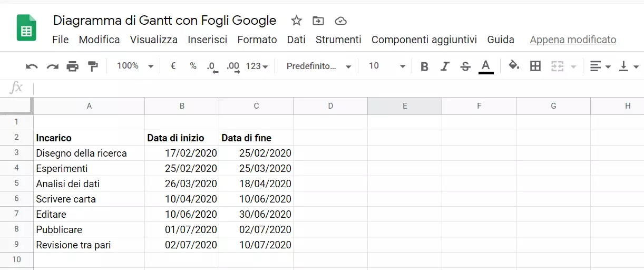Click the move to folder icon

pos(318,21)
